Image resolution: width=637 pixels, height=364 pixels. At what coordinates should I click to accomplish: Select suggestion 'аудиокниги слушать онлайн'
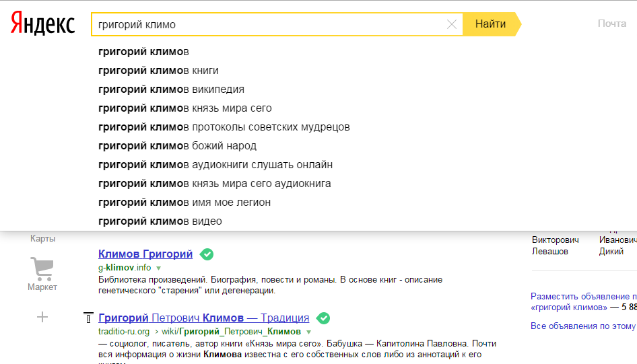[262, 165]
